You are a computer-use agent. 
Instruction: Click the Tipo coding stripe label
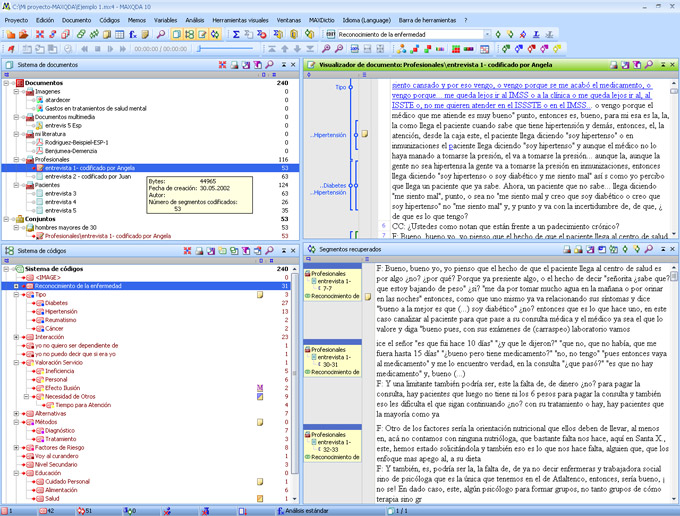(x=340, y=87)
